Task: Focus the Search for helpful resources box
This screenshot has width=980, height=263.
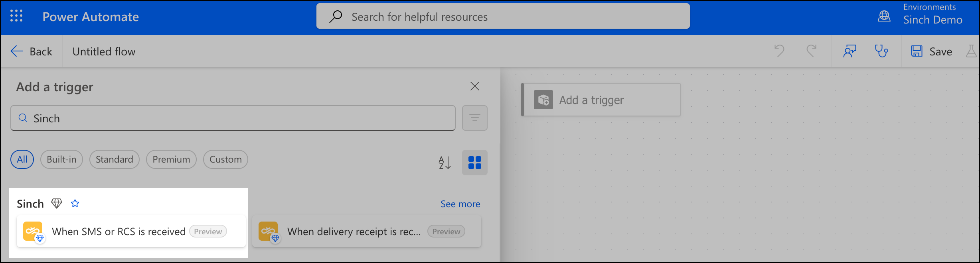Action: point(503,16)
